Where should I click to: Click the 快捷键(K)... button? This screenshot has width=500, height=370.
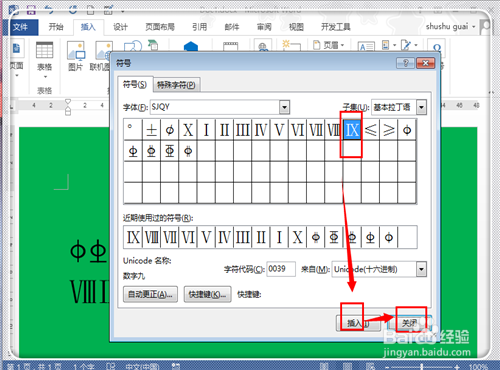tap(207, 294)
